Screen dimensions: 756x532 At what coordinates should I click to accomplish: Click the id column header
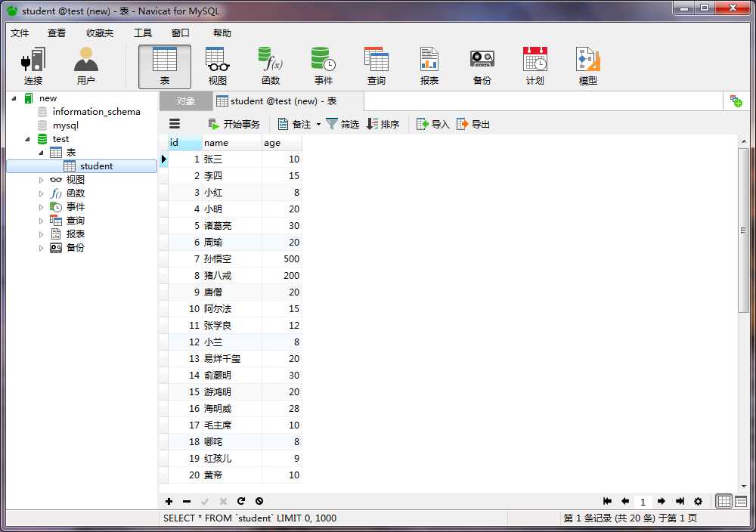(185, 143)
